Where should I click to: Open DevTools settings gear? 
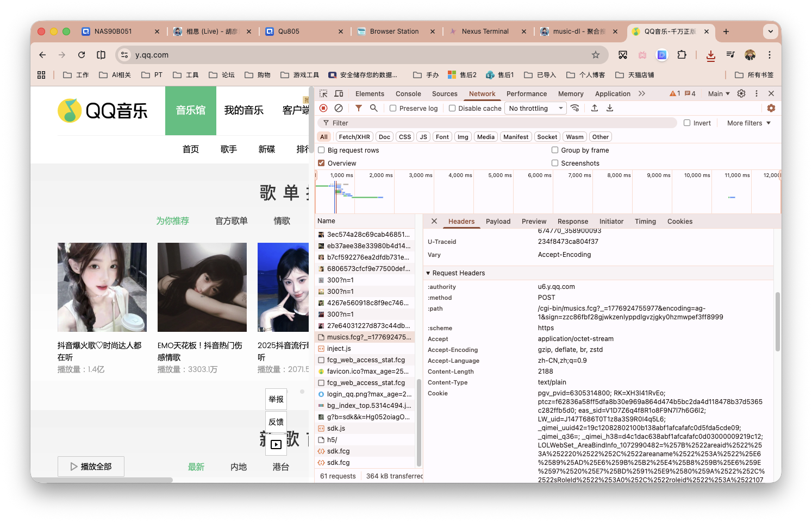741,93
